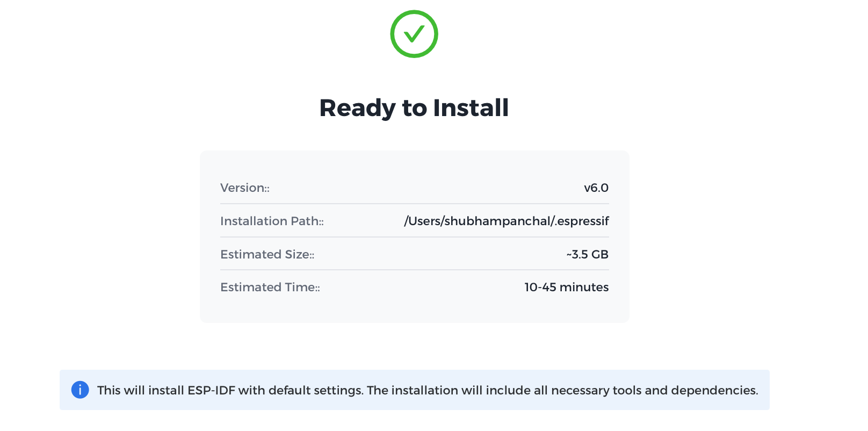Click the blue info icon

80,390
